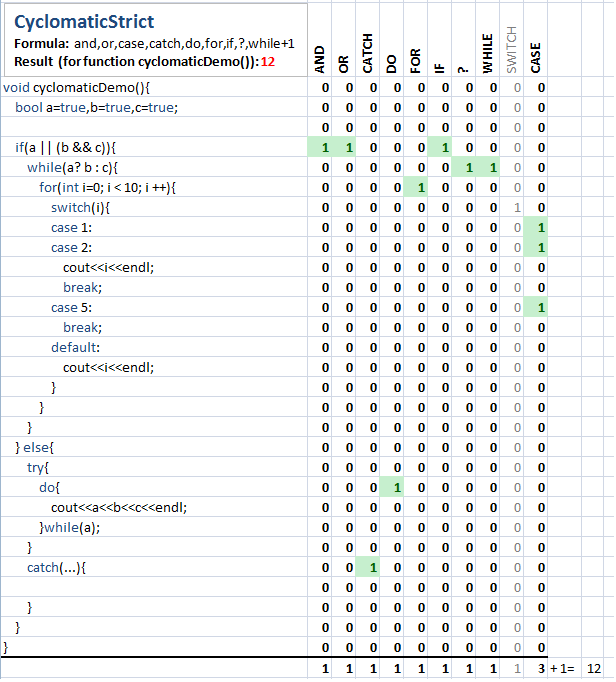616x682 pixels.
Task: Click the CyclomaticStrict title text
Action: [84, 22]
